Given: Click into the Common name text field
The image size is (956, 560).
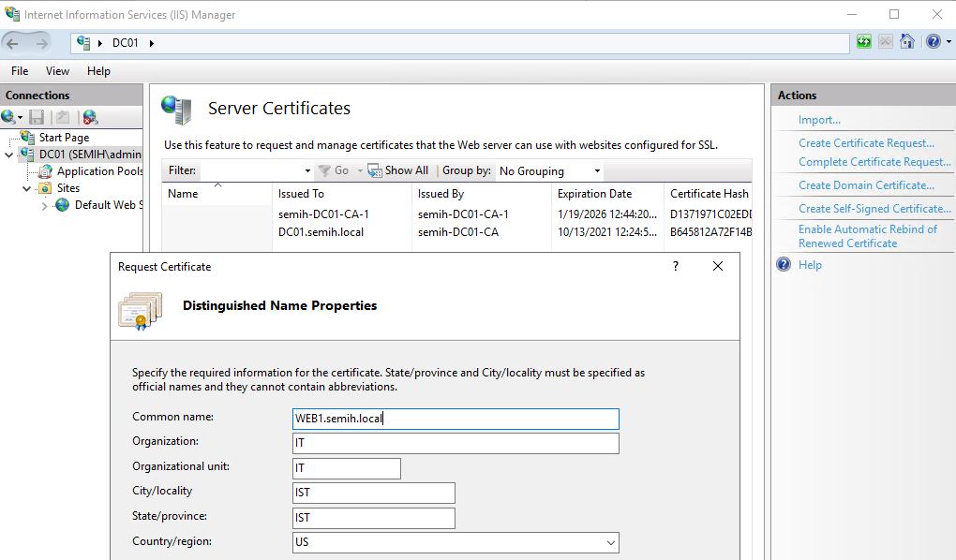Looking at the screenshot, I should coord(456,419).
